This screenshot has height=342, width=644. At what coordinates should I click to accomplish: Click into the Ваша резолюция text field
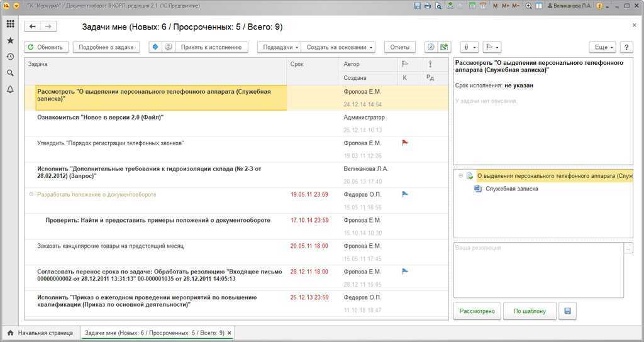coord(538,270)
